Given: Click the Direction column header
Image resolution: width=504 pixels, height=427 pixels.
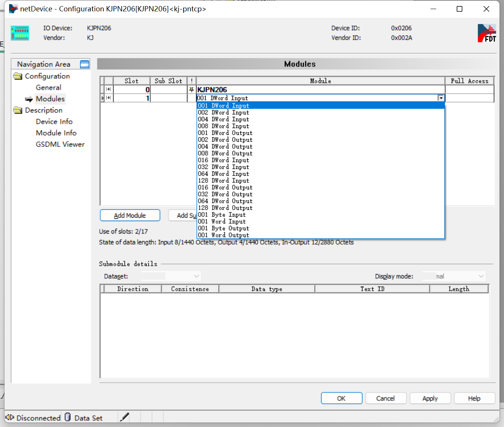Looking at the screenshot, I should pos(133,289).
